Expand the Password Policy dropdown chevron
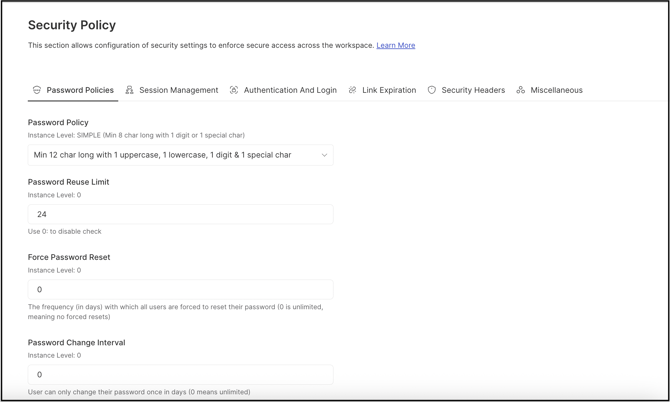The height and width of the screenshot is (402, 670). click(x=324, y=155)
